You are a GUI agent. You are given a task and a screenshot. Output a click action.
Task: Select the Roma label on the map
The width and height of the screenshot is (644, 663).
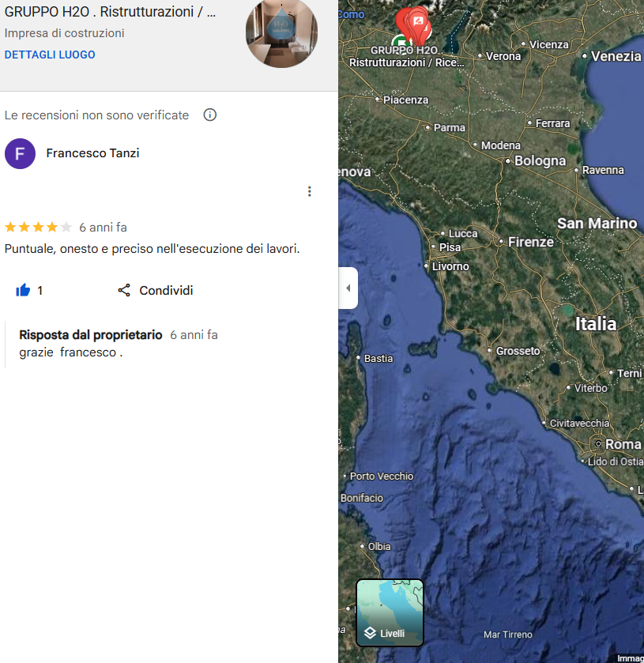(x=623, y=444)
